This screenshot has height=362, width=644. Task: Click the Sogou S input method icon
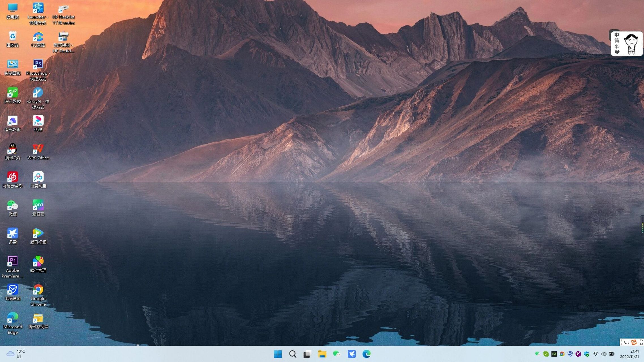pyautogui.click(x=634, y=342)
